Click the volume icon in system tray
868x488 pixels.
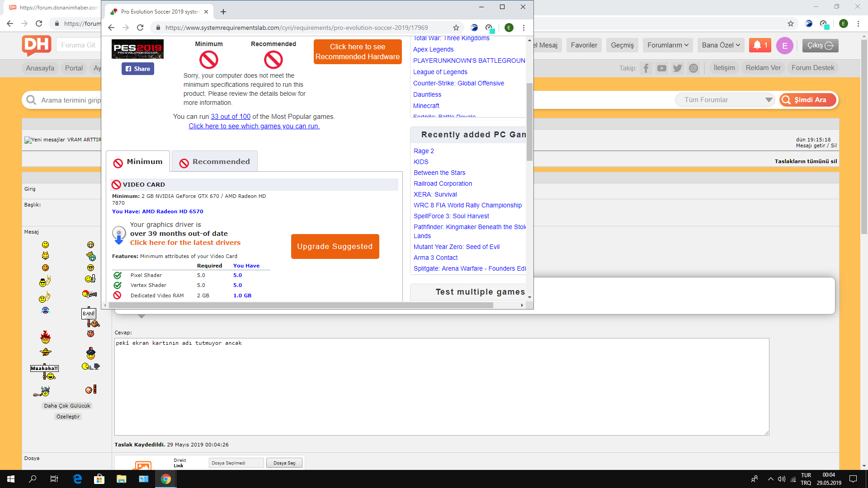pyautogui.click(x=782, y=479)
